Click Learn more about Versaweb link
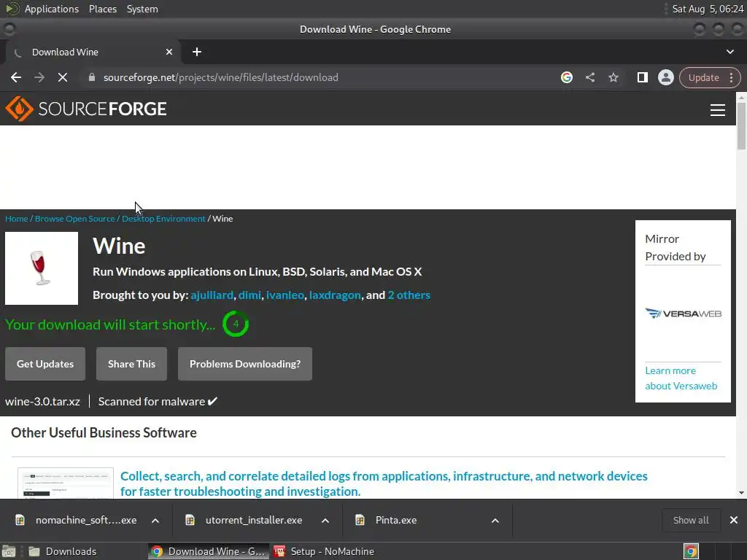The height and width of the screenshot is (560, 747). [681, 378]
